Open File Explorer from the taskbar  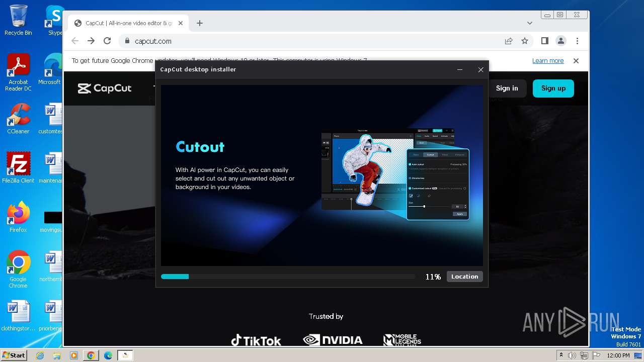57,355
